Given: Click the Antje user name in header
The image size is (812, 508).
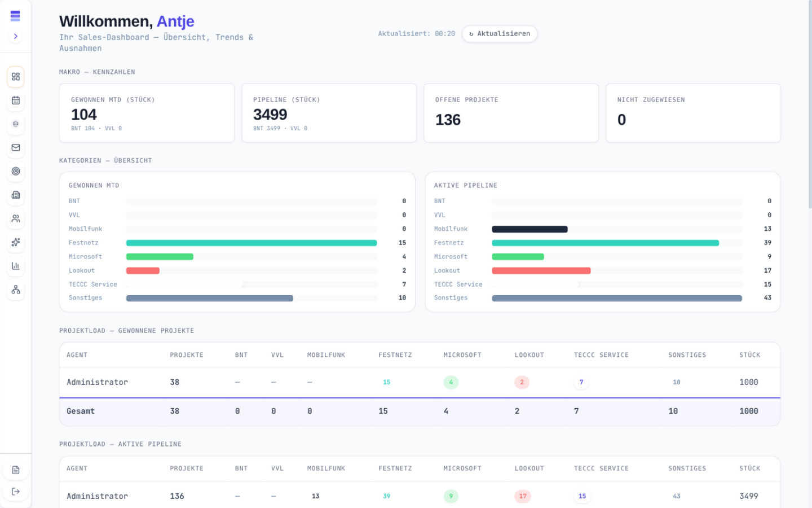Looking at the screenshot, I should pos(175,21).
